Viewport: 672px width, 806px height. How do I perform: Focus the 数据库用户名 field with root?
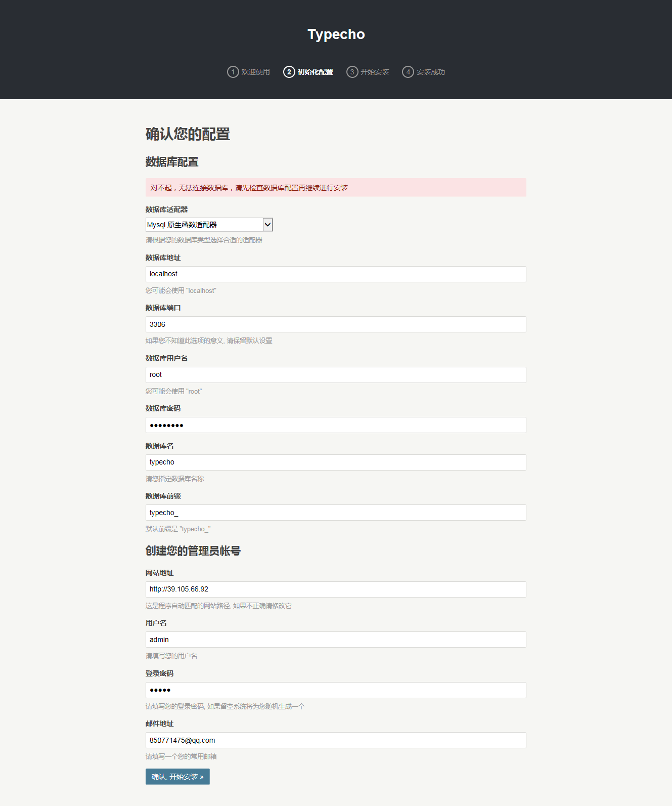point(336,375)
